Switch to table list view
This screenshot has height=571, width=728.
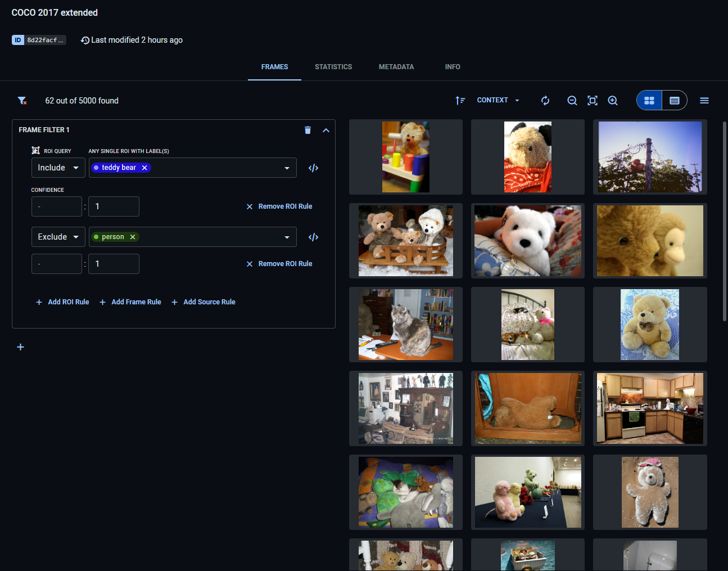click(675, 101)
